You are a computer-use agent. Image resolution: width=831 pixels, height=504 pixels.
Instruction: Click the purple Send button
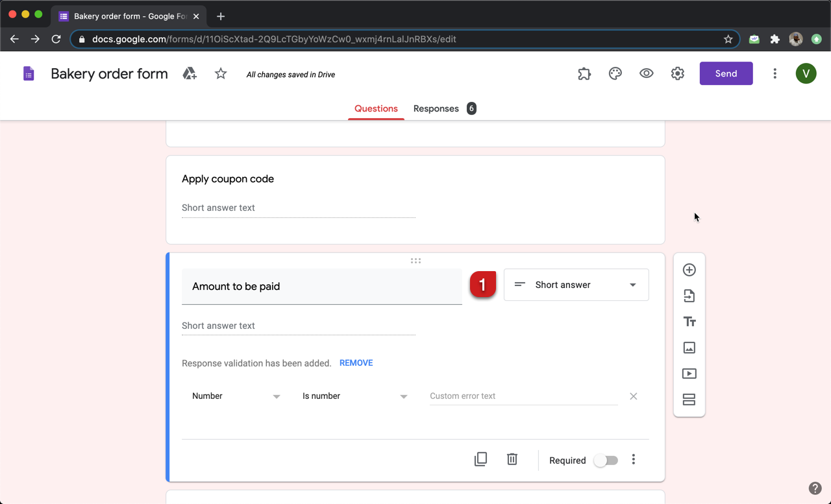(x=726, y=74)
